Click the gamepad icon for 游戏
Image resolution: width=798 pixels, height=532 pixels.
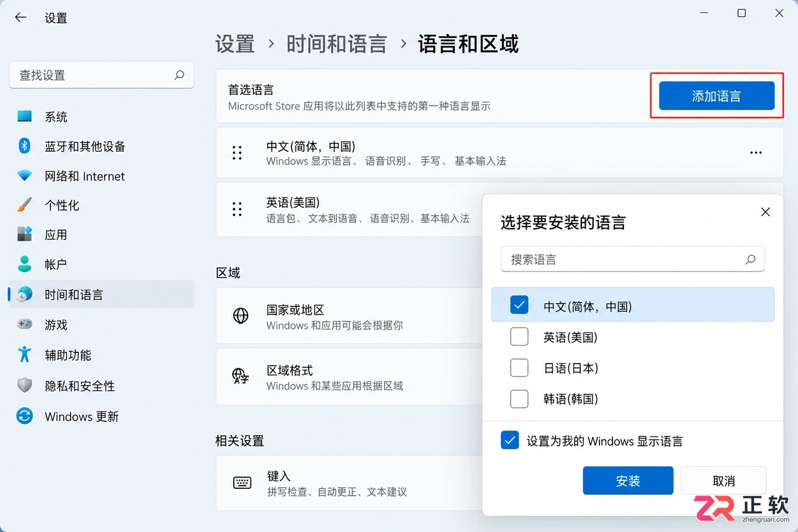pyautogui.click(x=24, y=324)
